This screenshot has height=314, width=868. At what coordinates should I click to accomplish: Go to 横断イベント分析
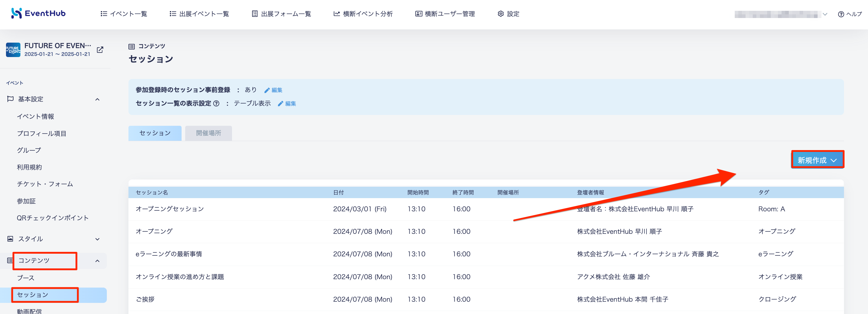tap(363, 14)
